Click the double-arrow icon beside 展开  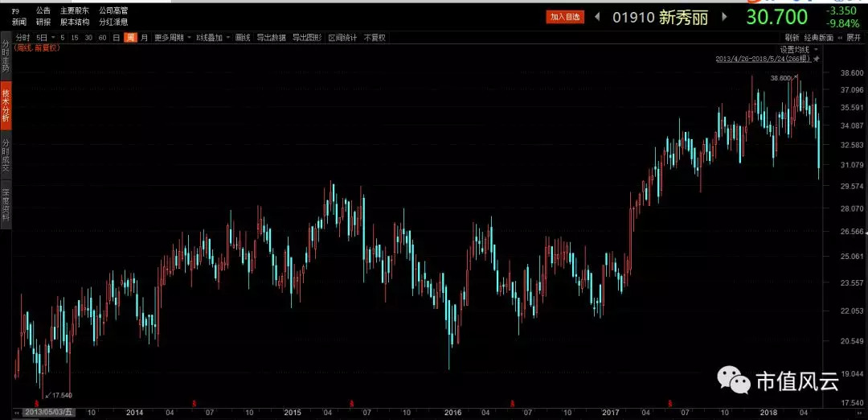841,38
